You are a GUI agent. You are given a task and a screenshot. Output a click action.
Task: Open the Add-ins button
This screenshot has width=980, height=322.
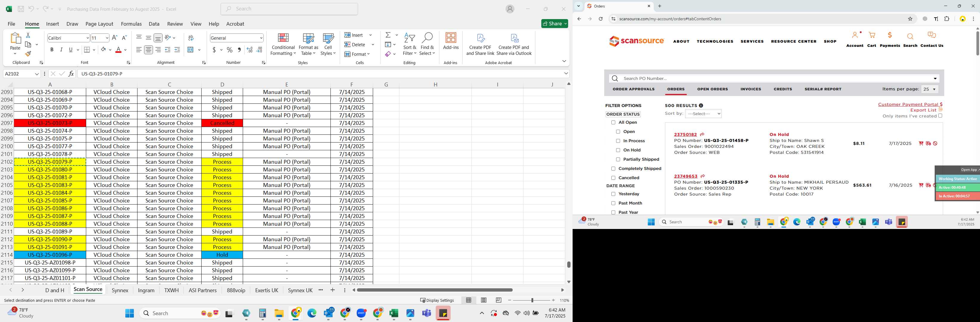pyautogui.click(x=451, y=41)
